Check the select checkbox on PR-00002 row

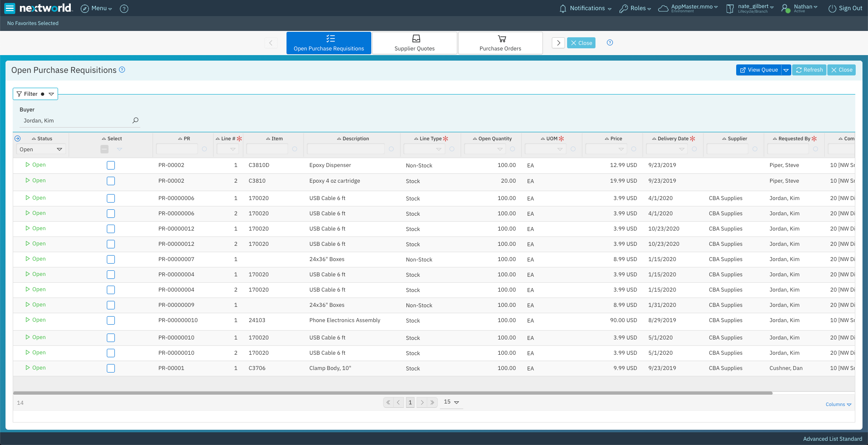[111, 165]
